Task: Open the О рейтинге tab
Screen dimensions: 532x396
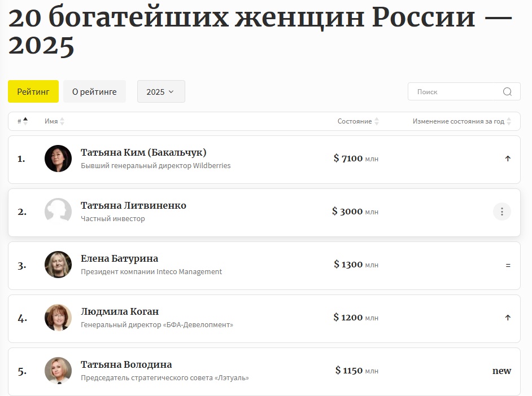Action: [x=94, y=91]
